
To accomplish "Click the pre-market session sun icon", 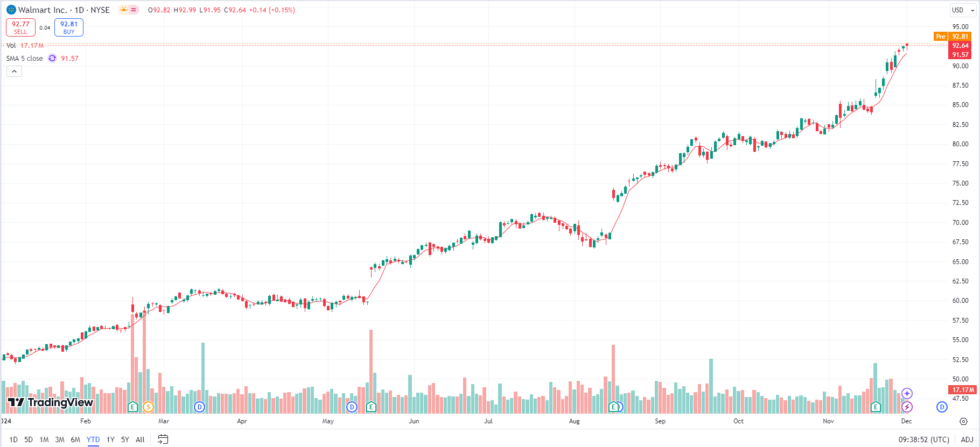I will (x=124, y=10).
